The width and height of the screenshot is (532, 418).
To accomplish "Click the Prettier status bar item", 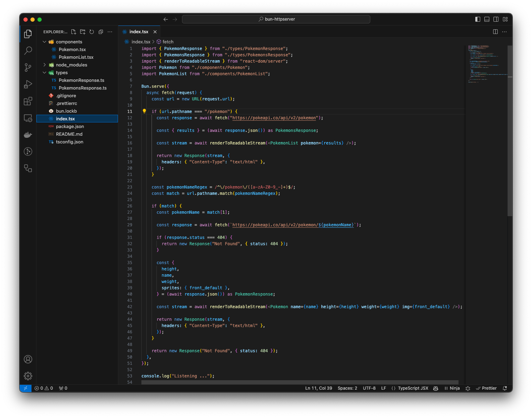I will pyautogui.click(x=486, y=388).
